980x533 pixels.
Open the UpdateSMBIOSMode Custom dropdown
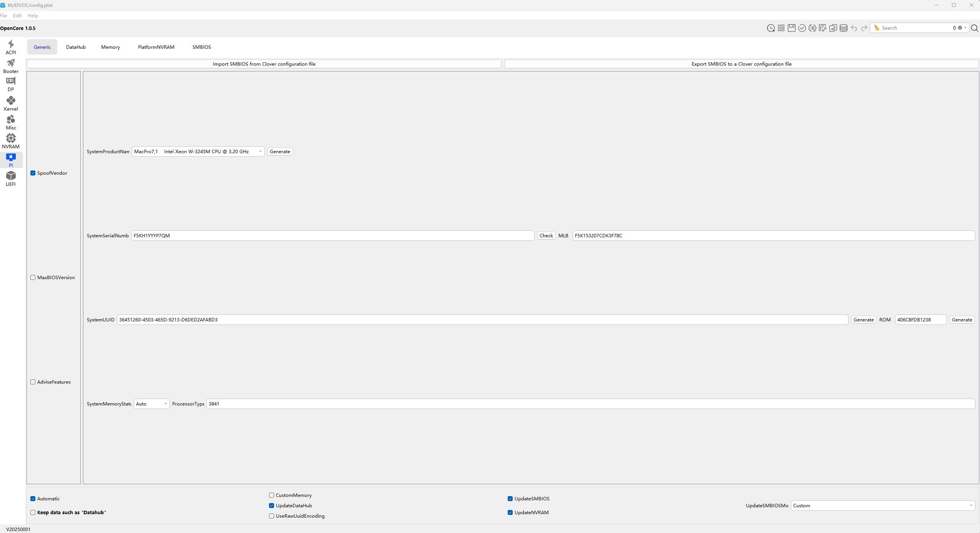click(x=882, y=506)
